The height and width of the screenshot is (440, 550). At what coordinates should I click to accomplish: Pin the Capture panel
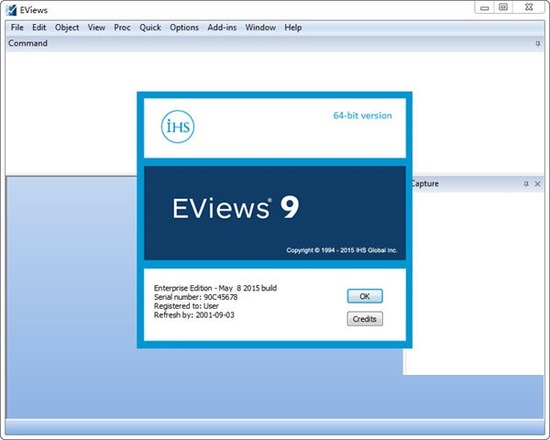coord(526,184)
